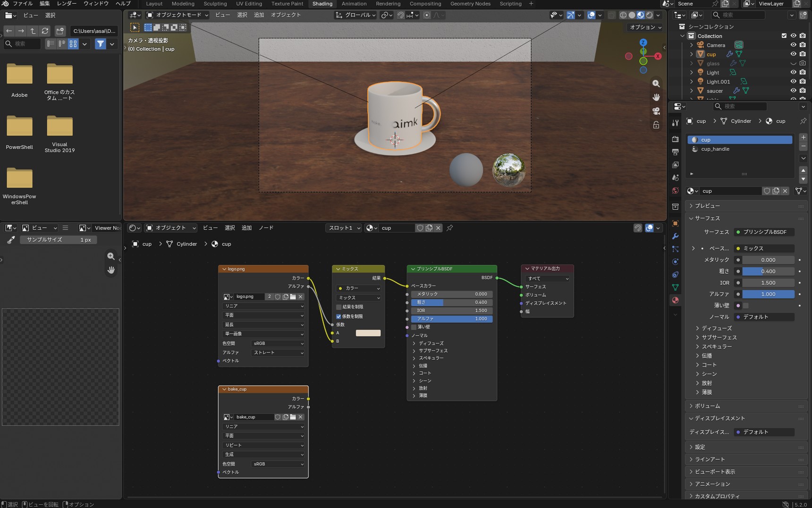This screenshot has height=508, width=812.
Task: Open sRGB color space dropdown on logo.png node
Action: pyautogui.click(x=278, y=344)
